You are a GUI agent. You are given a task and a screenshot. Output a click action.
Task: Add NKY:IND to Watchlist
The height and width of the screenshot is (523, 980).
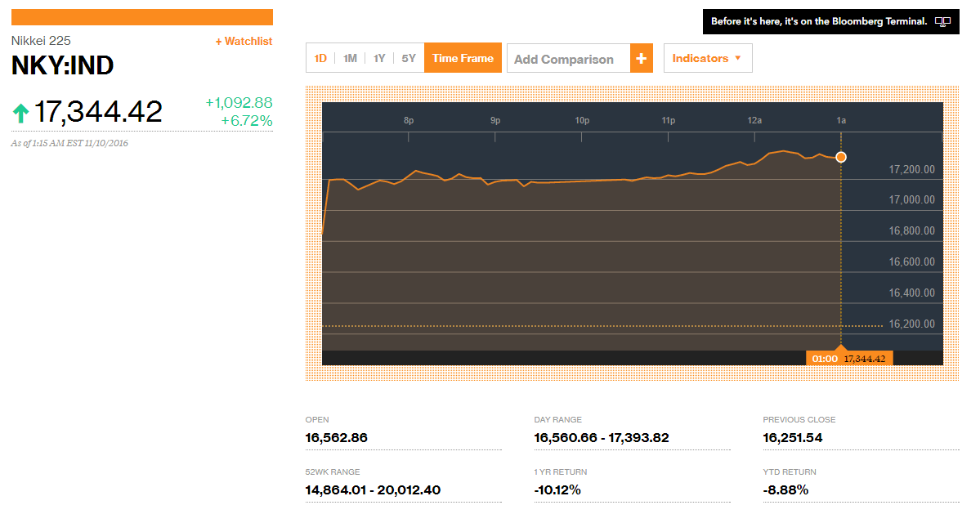[244, 41]
